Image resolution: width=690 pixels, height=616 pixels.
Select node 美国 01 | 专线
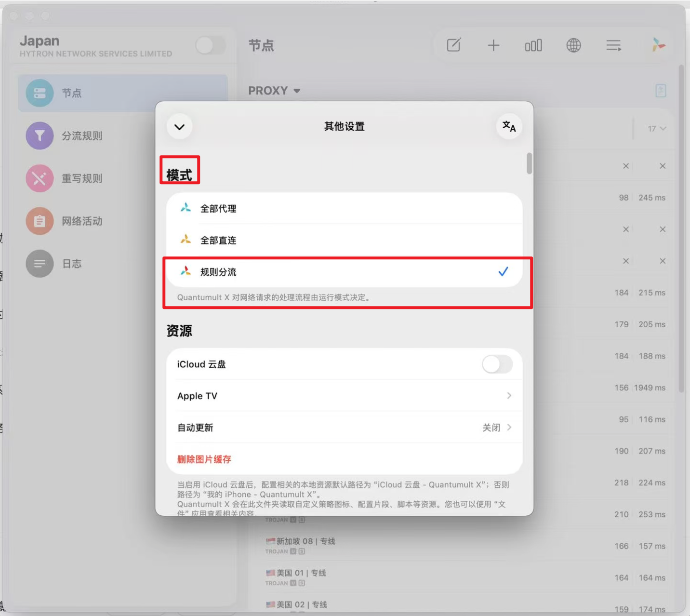(296, 573)
